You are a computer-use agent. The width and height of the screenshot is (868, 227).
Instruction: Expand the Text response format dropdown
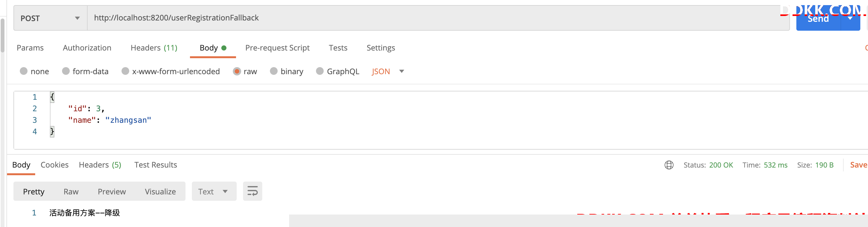214,191
